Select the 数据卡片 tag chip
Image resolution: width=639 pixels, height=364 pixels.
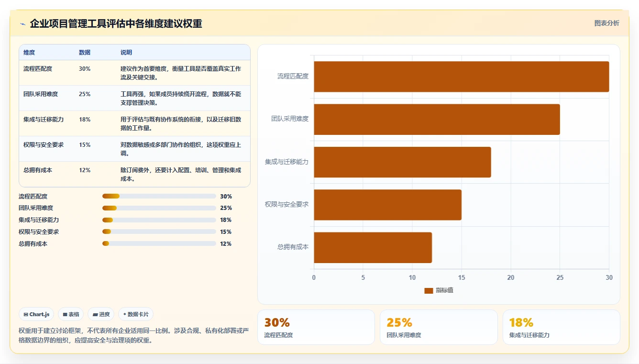pos(136,314)
